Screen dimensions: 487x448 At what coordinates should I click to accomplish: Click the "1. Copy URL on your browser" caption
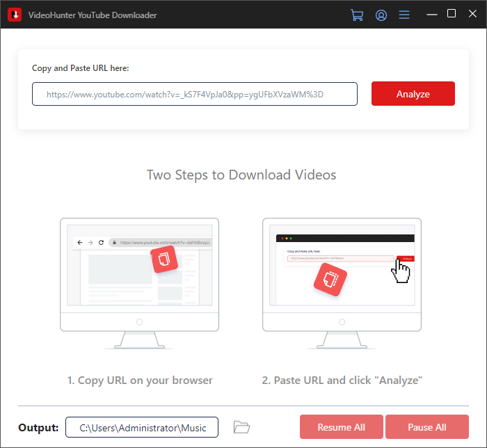tap(140, 380)
